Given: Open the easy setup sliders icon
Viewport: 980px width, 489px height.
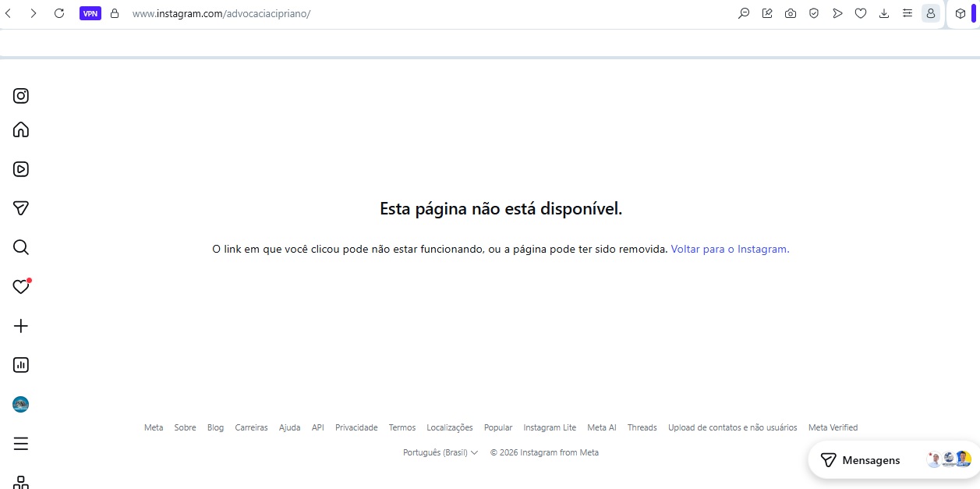Looking at the screenshot, I should pos(907,13).
